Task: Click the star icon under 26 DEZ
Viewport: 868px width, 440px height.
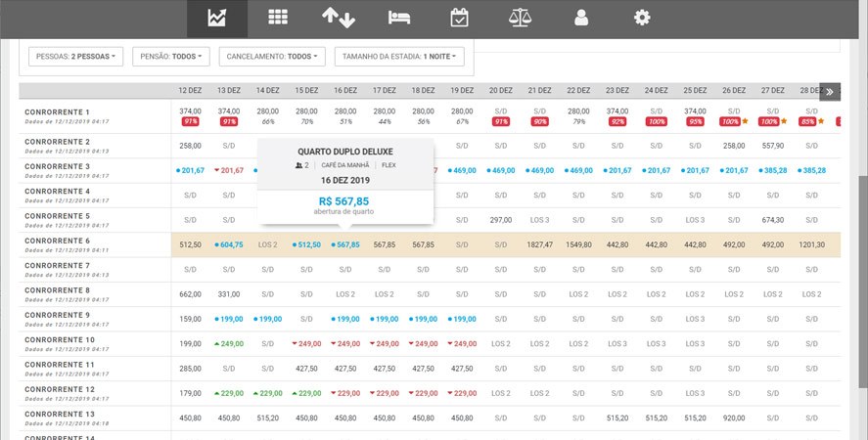Action: pyautogui.click(x=746, y=122)
